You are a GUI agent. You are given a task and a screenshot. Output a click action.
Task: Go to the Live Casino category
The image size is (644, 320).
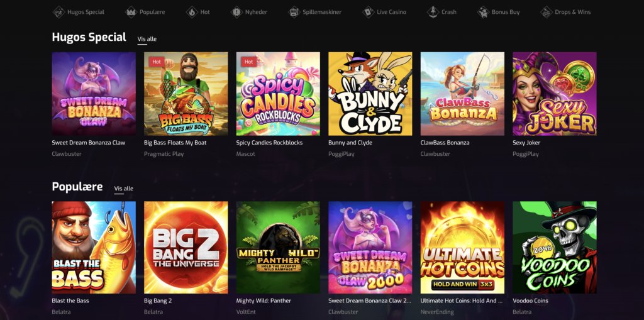[391, 12]
